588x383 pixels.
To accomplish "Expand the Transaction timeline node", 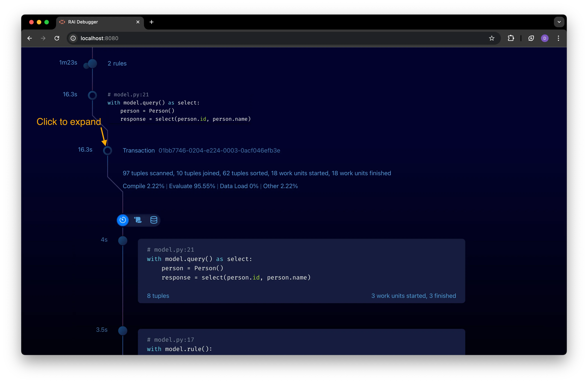I will coord(107,151).
